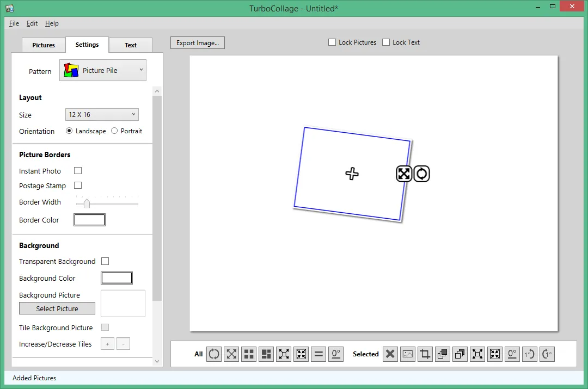Click the Border Width slider track
The width and height of the screenshot is (588, 389).
(107, 204)
